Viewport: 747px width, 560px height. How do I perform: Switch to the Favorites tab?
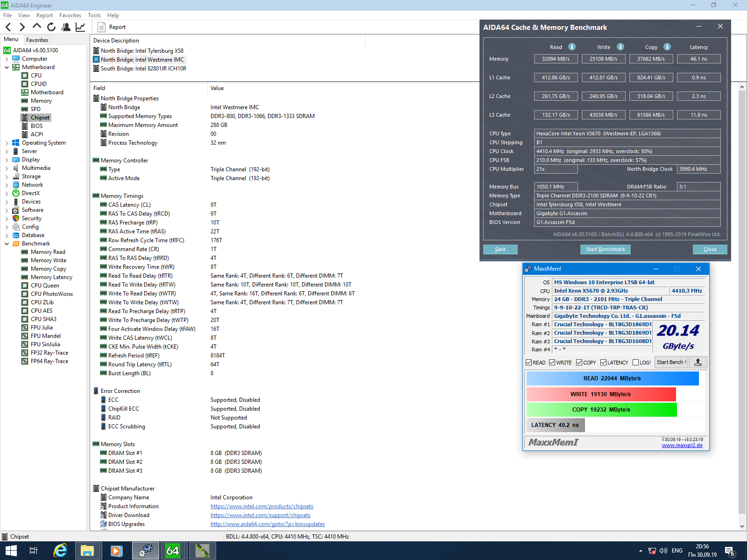(37, 40)
